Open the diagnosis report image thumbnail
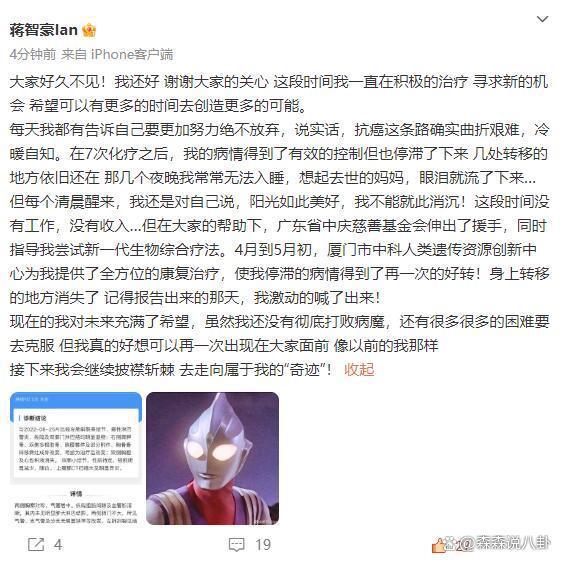This screenshot has height=563, width=562. (76, 459)
